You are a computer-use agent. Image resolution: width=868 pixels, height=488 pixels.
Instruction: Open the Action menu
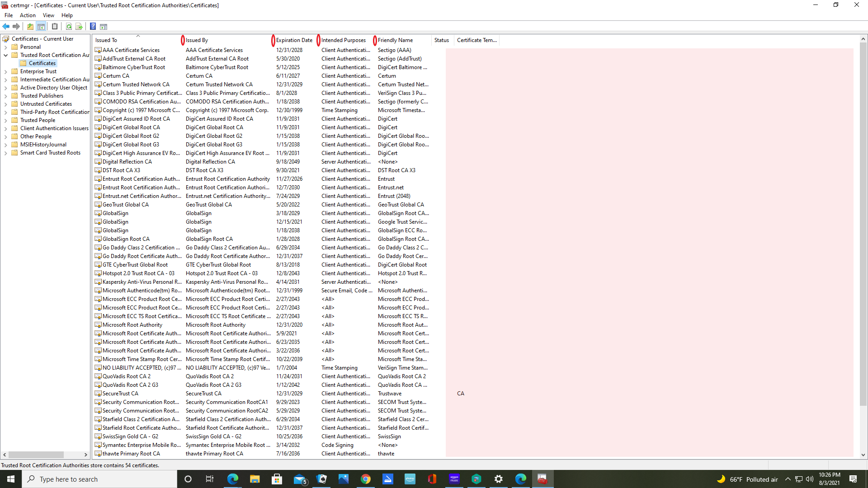point(28,15)
